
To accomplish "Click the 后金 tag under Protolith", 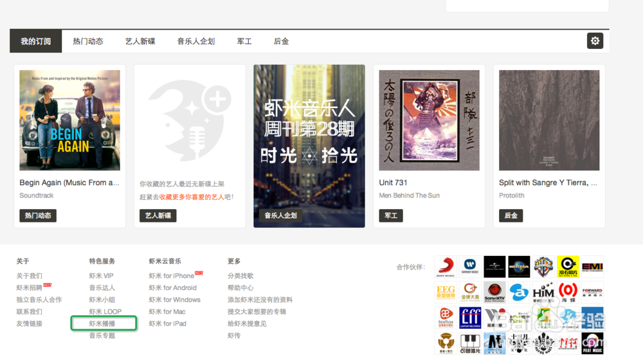I will [511, 215].
